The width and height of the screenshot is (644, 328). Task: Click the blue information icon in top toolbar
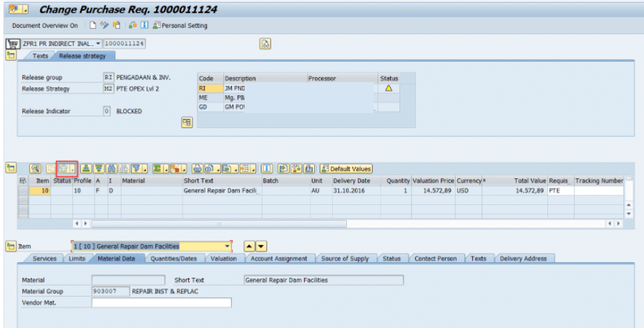[x=144, y=25]
